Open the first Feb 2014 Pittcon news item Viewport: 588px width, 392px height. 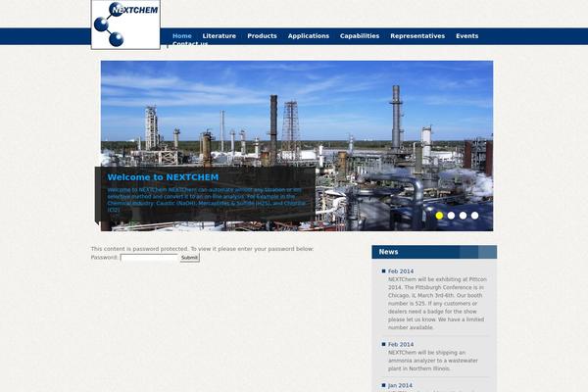pos(401,270)
